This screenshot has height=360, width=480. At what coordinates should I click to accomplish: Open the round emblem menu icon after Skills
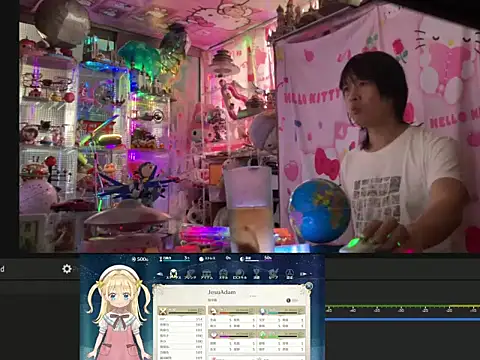(239, 274)
